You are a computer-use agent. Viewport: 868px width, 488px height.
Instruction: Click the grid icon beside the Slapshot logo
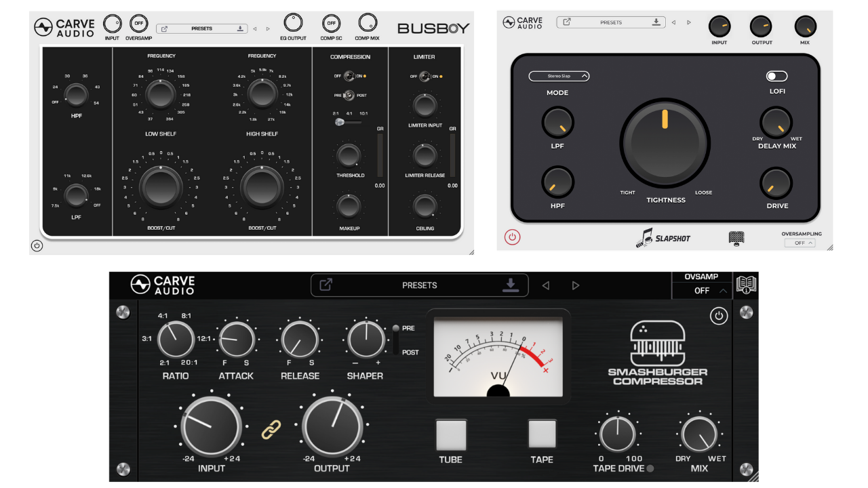click(x=736, y=238)
